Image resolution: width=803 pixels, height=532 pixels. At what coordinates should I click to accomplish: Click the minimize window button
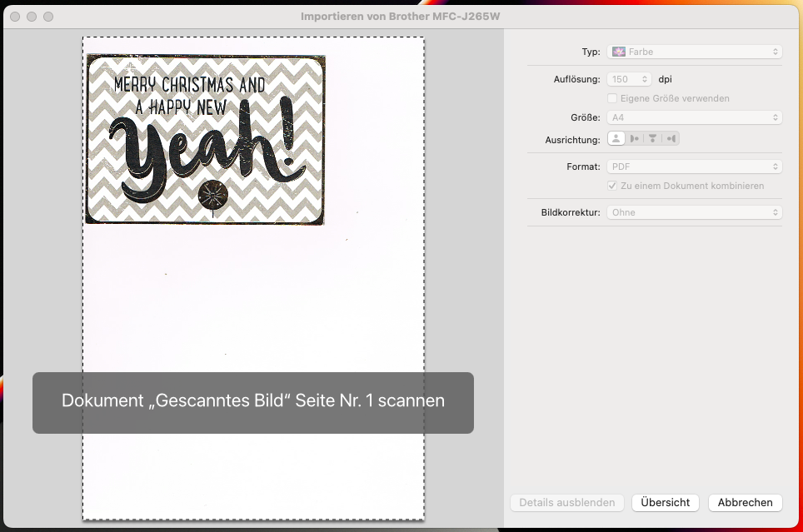32,17
